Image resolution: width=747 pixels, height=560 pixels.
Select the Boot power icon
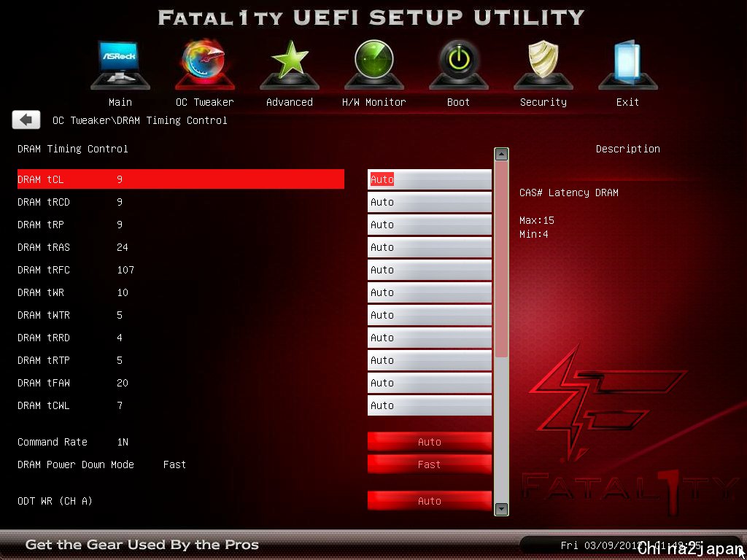click(x=458, y=65)
